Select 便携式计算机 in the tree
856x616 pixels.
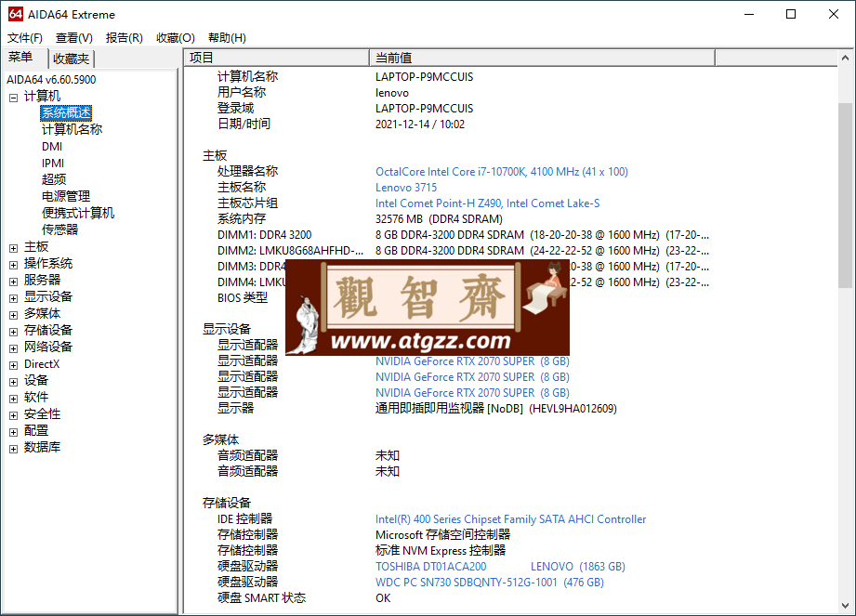pyautogui.click(x=78, y=213)
